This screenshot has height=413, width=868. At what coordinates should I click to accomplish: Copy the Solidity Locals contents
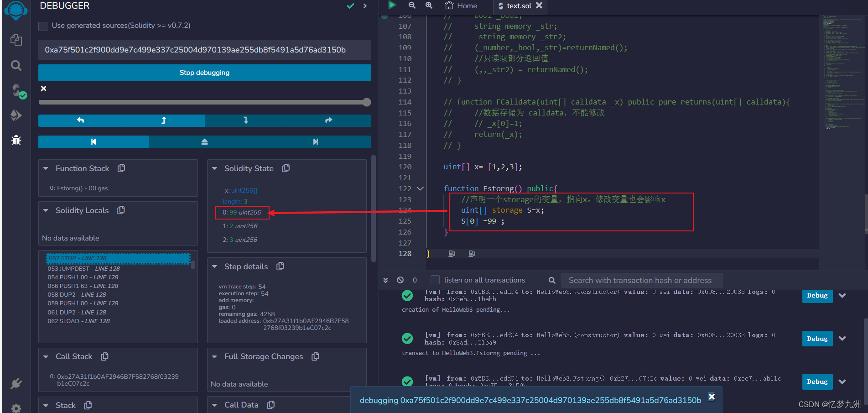tap(121, 210)
